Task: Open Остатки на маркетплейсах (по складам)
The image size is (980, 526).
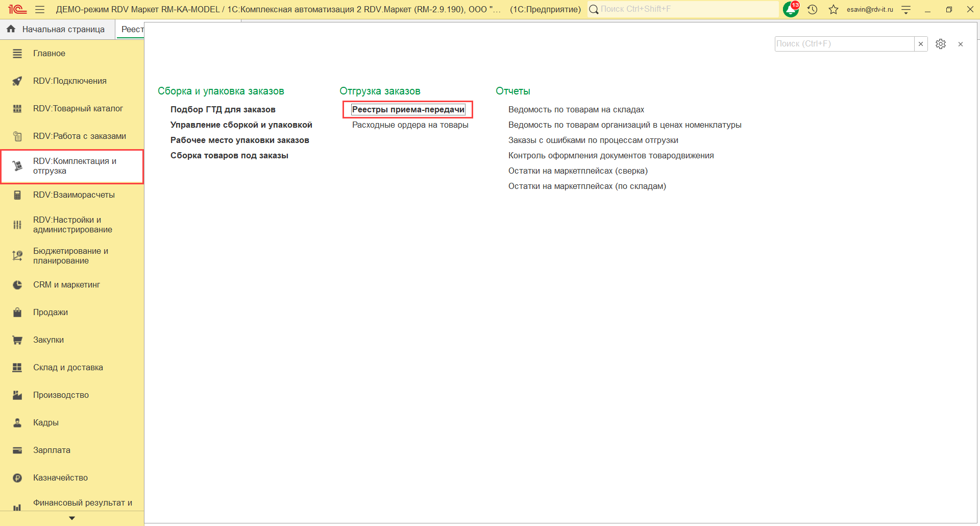Action: (x=587, y=186)
